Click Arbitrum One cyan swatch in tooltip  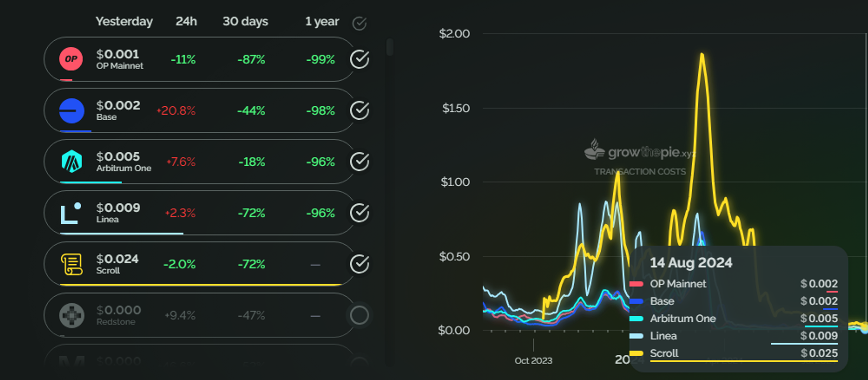click(636, 319)
